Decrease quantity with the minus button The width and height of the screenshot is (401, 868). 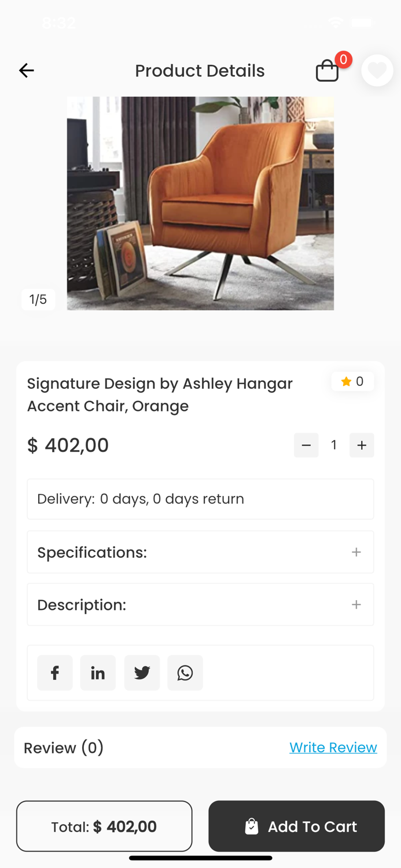pyautogui.click(x=306, y=445)
